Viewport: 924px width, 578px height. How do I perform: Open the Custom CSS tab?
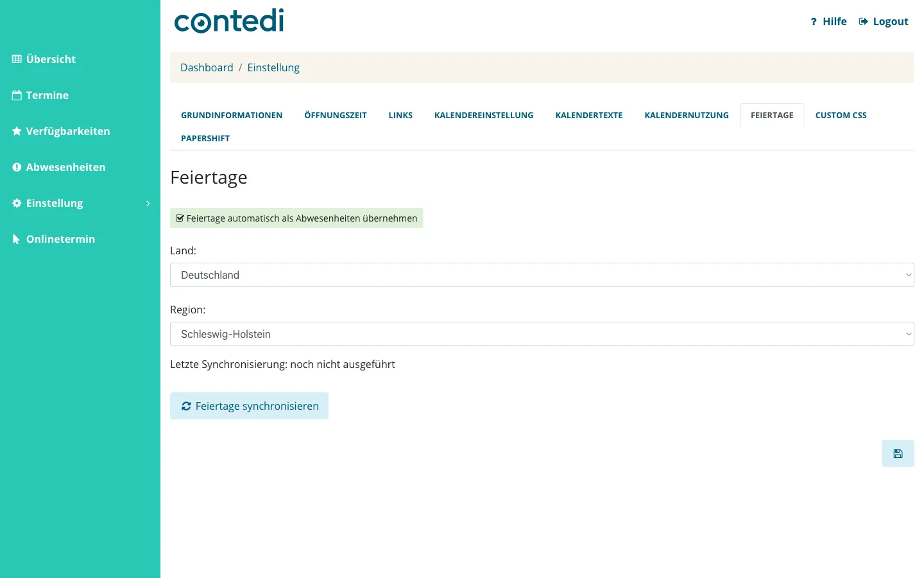tap(841, 116)
